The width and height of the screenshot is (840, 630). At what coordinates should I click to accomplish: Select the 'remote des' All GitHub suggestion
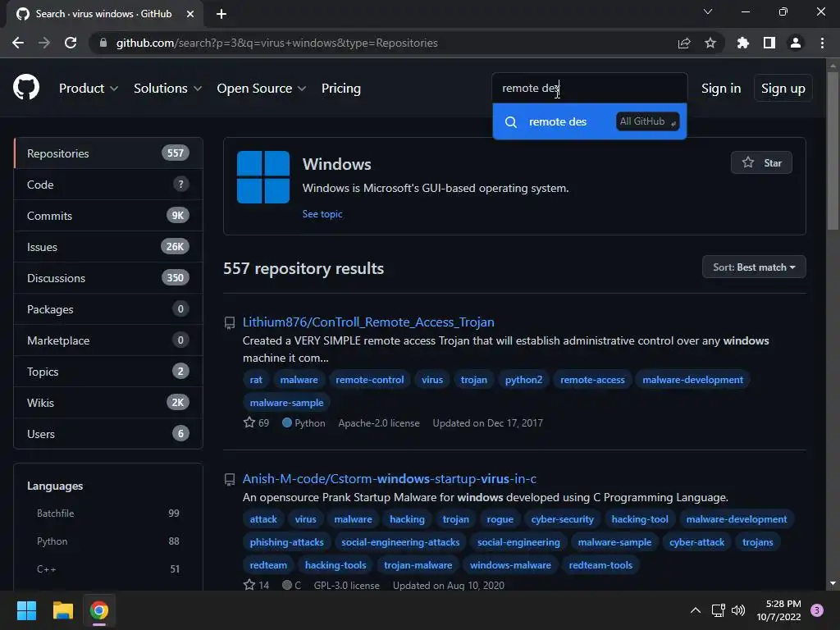click(x=589, y=121)
